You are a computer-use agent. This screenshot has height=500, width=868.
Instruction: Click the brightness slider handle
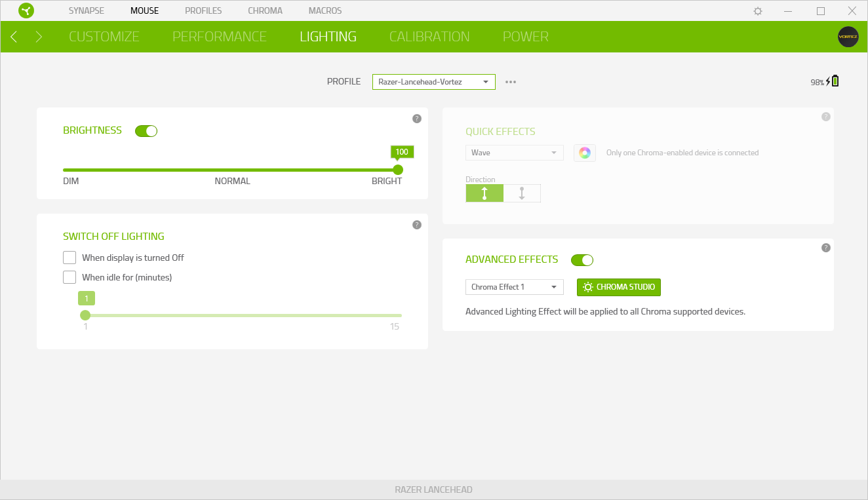(x=398, y=170)
